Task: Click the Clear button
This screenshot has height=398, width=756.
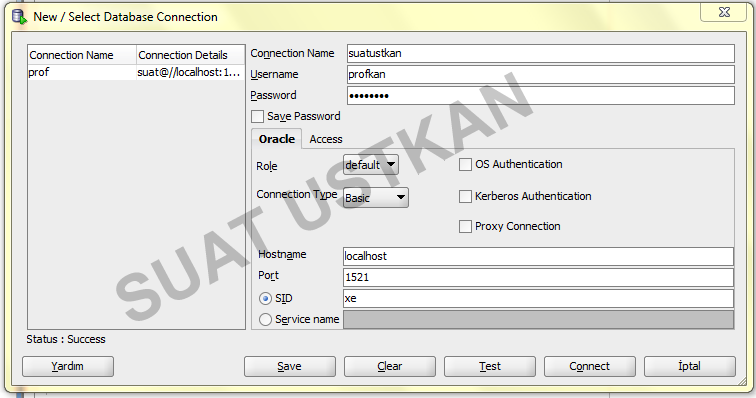Action: pos(390,366)
